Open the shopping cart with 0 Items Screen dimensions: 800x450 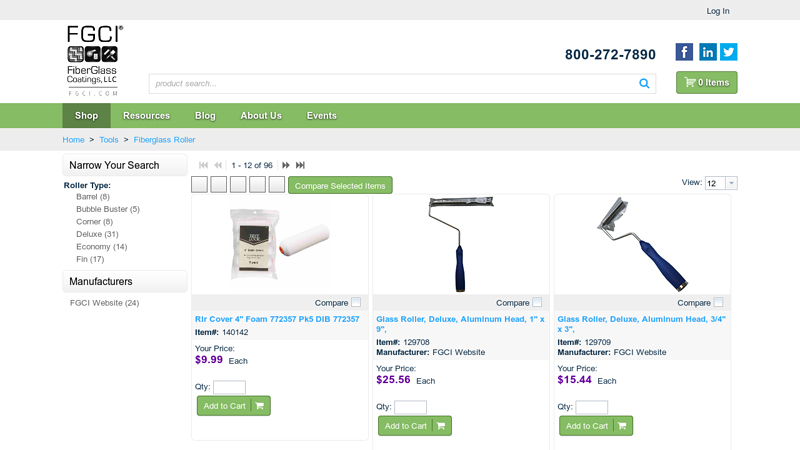click(707, 83)
